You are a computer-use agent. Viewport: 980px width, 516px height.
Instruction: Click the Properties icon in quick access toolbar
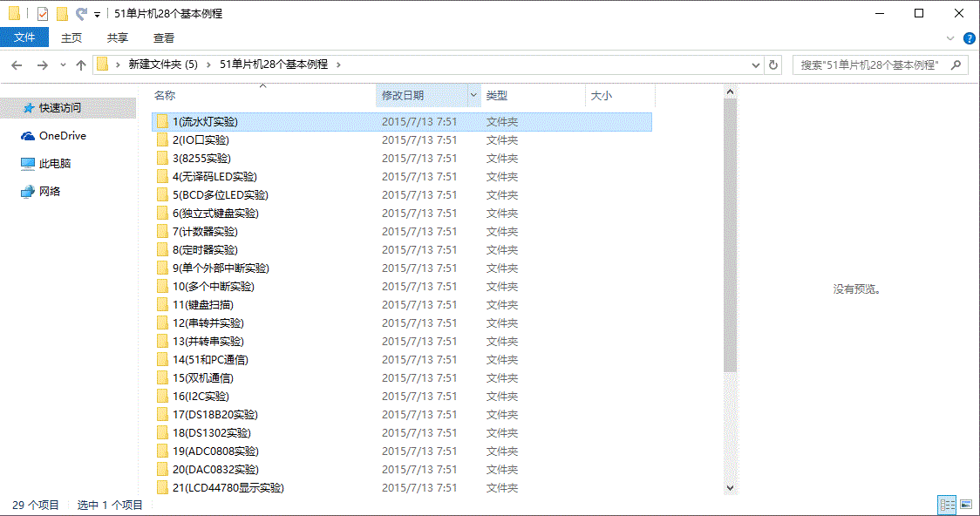click(x=42, y=13)
